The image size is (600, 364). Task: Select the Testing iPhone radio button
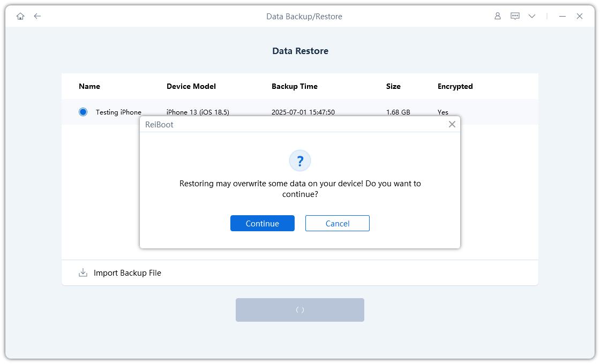pyautogui.click(x=83, y=112)
